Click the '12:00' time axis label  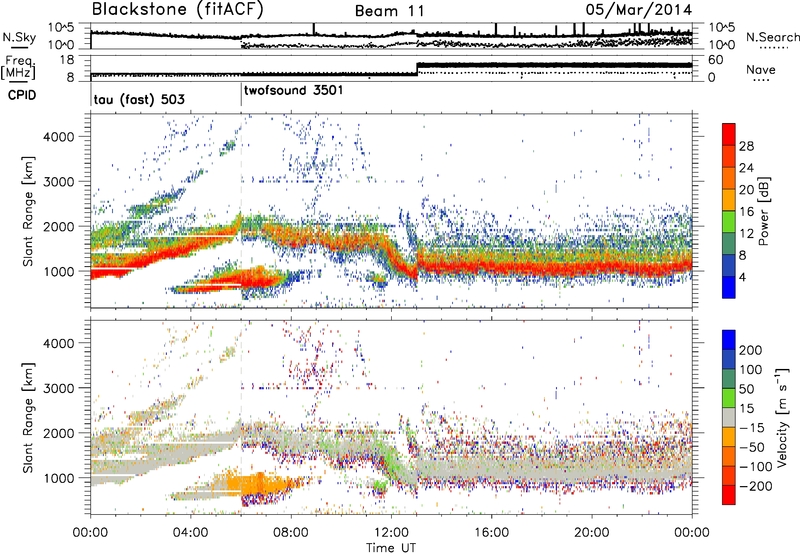point(391,533)
